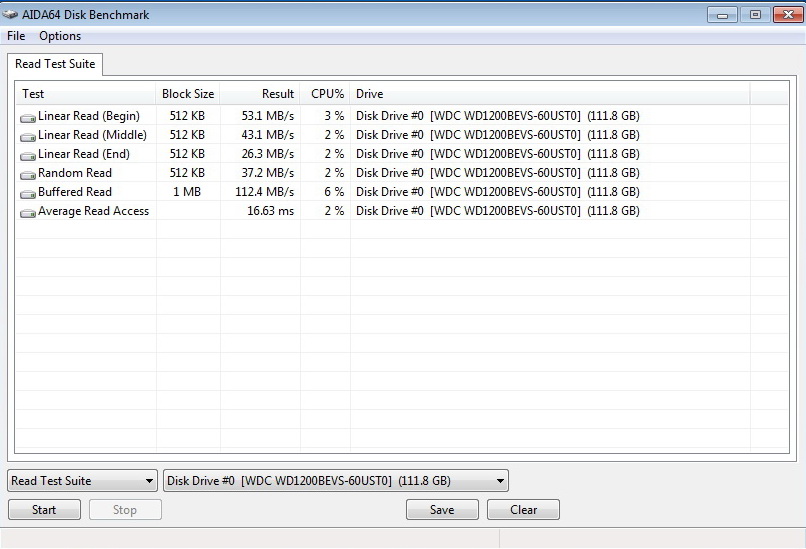This screenshot has width=806, height=549.
Task: Sort by the Drive column header
Action: 550,94
